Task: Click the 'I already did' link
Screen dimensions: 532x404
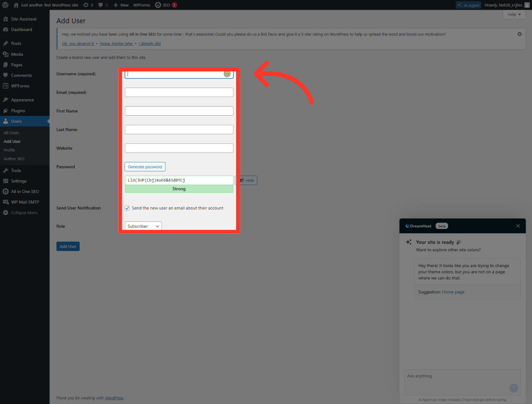Action: 150,44
